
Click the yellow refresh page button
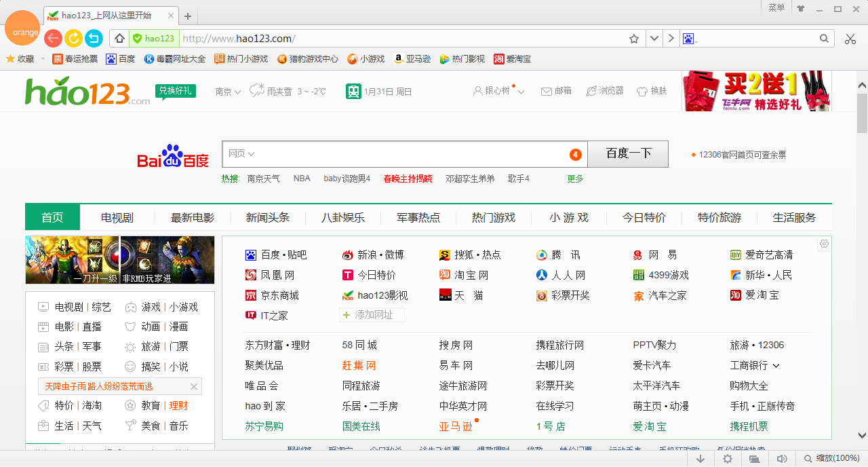click(73, 39)
